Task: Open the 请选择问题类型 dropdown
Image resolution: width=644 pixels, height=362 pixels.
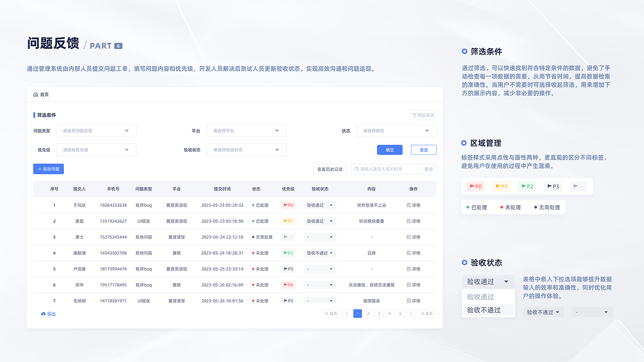Action: coord(96,130)
